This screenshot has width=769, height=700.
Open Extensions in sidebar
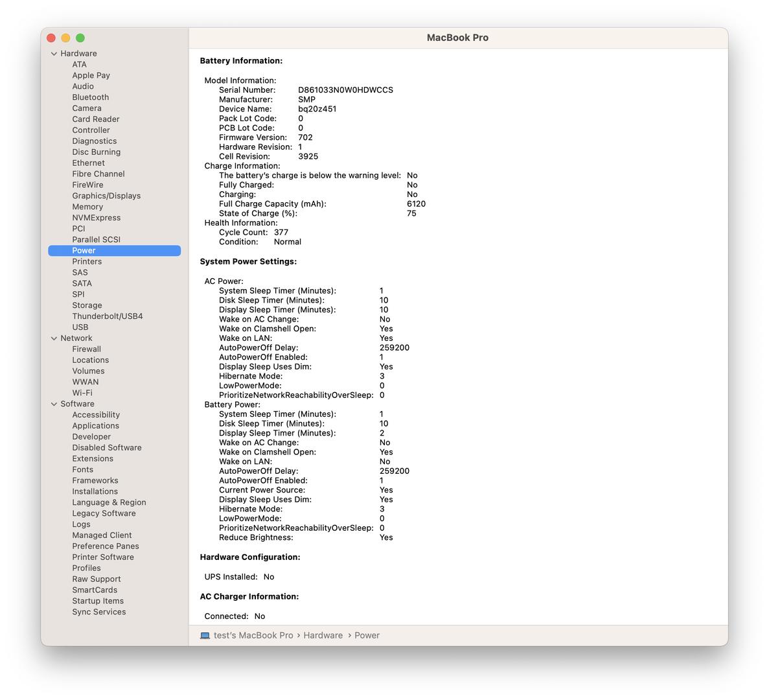pyautogui.click(x=93, y=459)
